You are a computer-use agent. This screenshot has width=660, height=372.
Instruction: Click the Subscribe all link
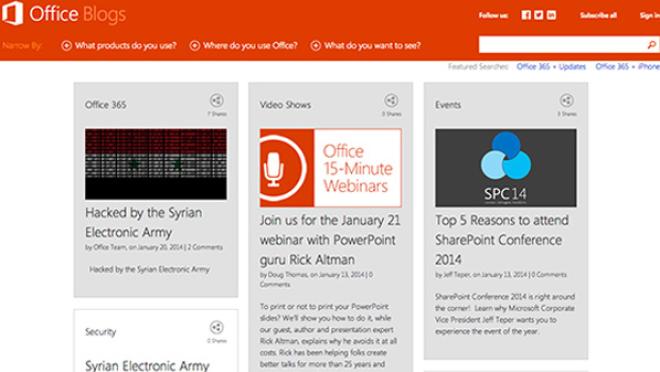(x=598, y=16)
